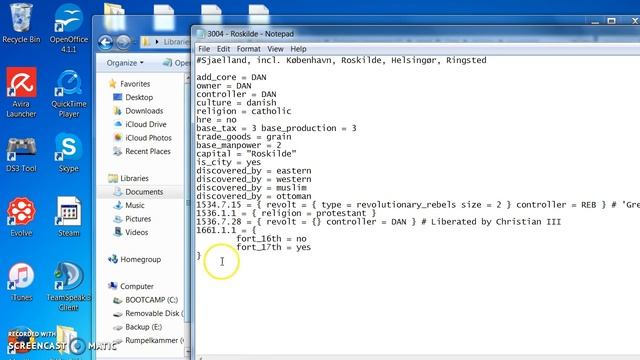Viewport: 640px width, 360px height.
Task: Open the Organize dropdown in Explorer
Action: click(x=125, y=63)
